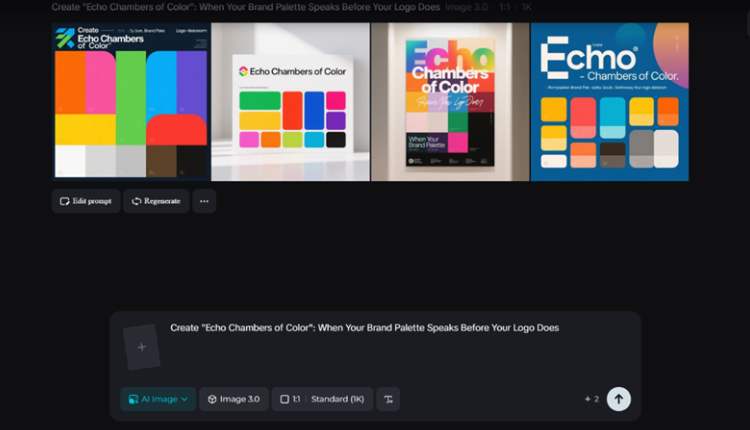
Task: Click the Regenerate button
Action: [x=156, y=201]
